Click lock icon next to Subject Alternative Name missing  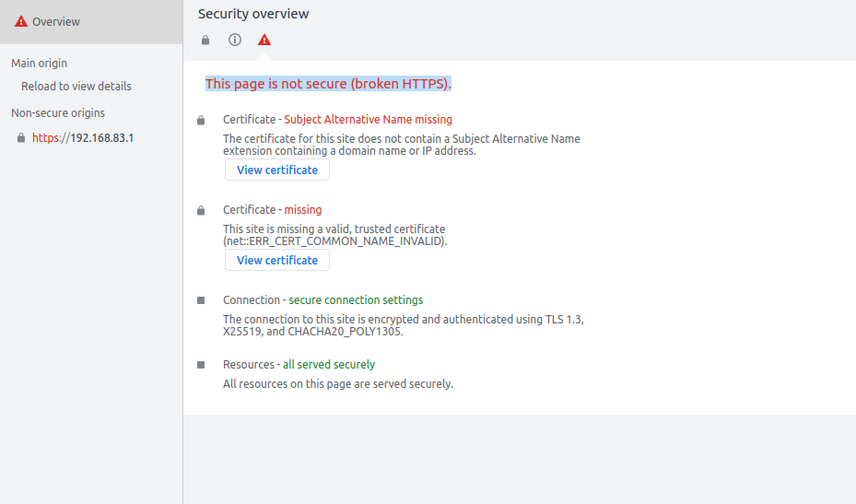(x=201, y=120)
